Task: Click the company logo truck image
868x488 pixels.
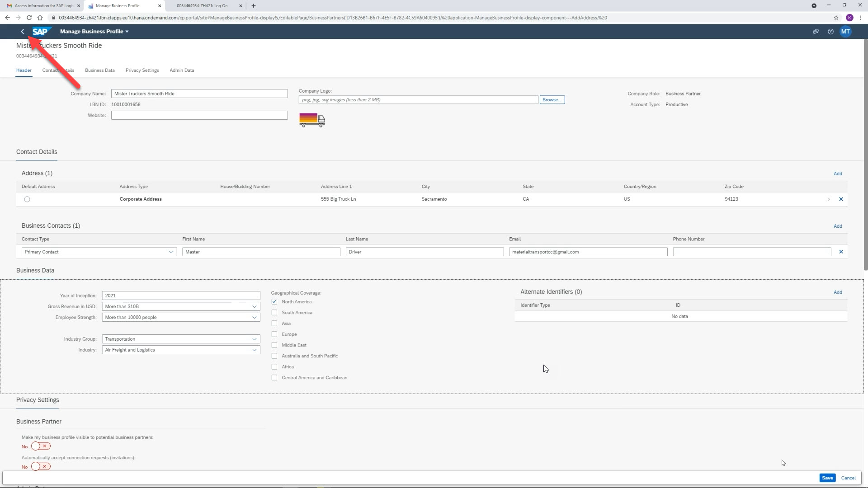Action: pyautogui.click(x=312, y=120)
